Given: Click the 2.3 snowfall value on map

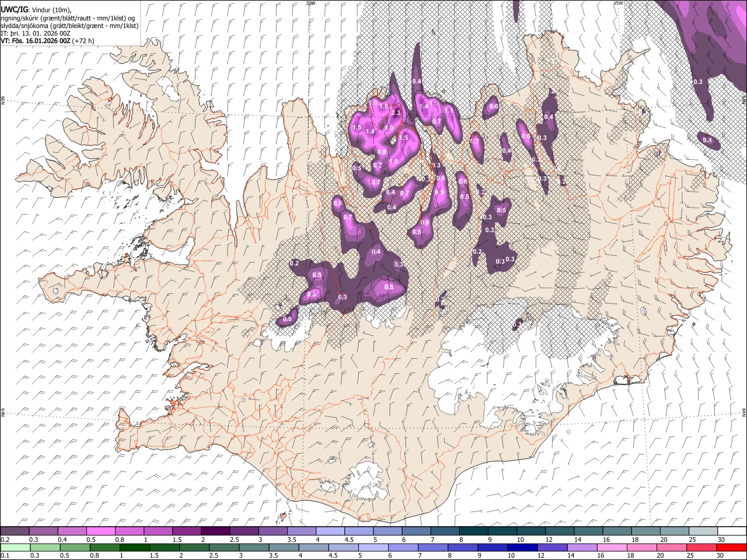Looking at the screenshot, I should 395,113.
